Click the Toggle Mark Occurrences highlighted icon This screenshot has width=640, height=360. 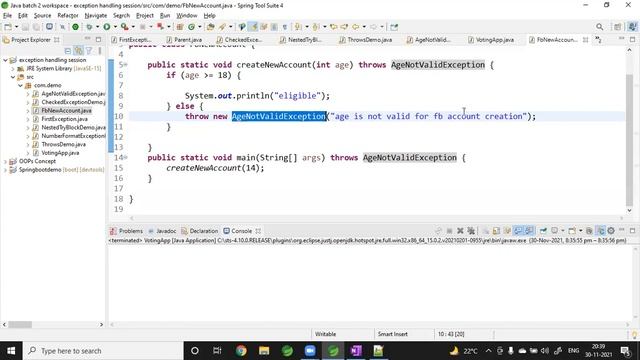coord(253,27)
